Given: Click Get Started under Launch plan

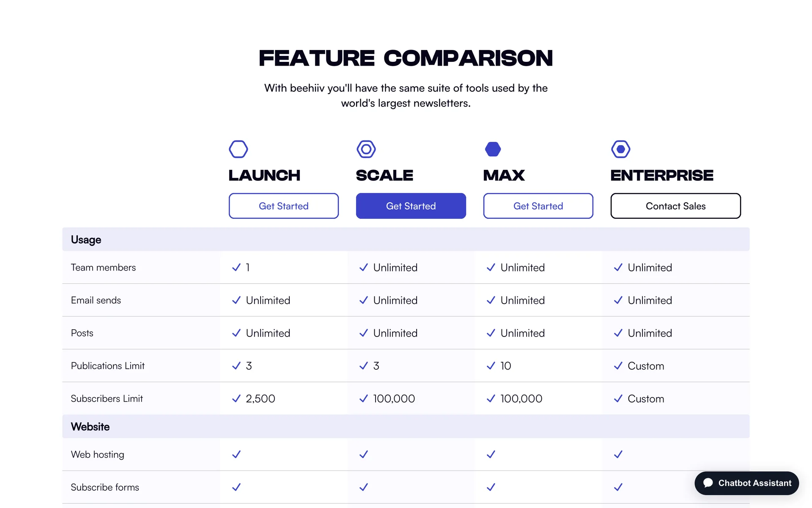Looking at the screenshot, I should [x=283, y=206].
